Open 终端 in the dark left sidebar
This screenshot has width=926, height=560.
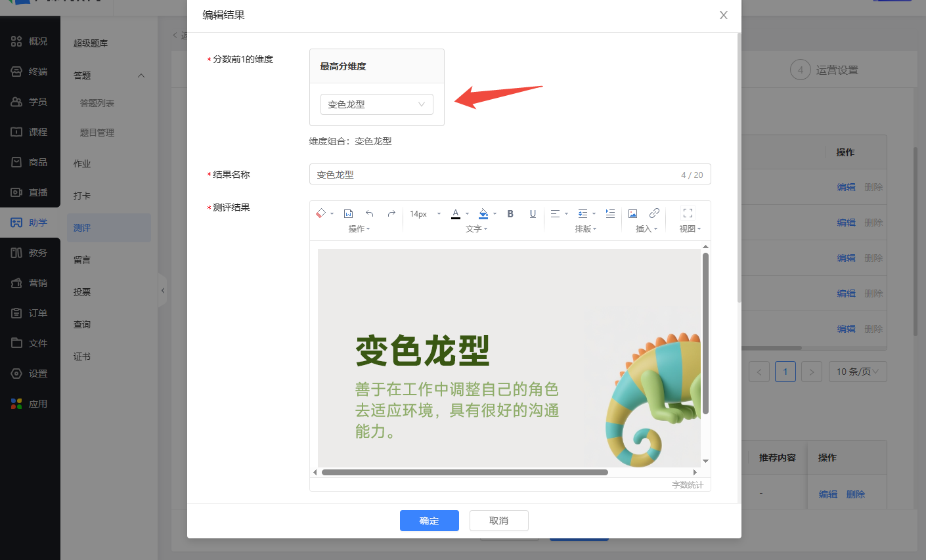point(30,72)
